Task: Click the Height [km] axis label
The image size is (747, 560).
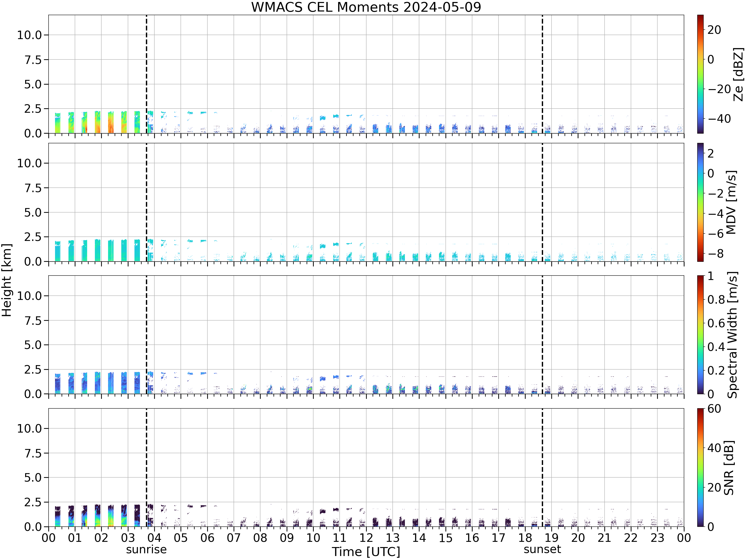Action: point(6,280)
